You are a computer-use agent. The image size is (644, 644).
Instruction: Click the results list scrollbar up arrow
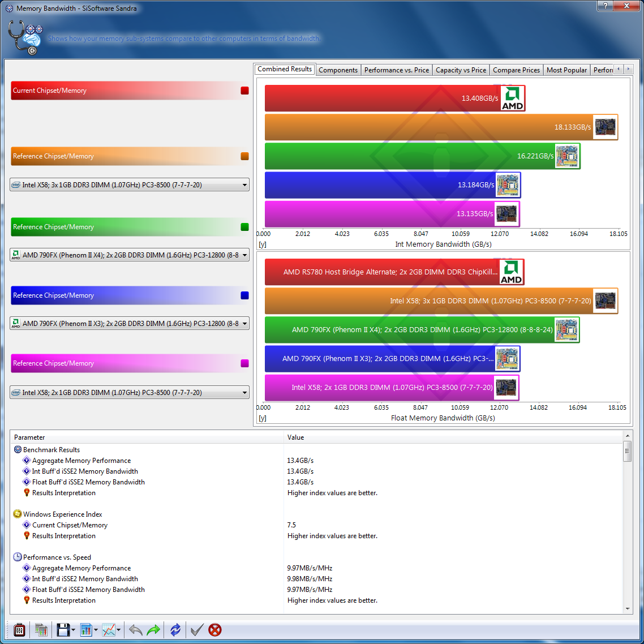pos(627,435)
